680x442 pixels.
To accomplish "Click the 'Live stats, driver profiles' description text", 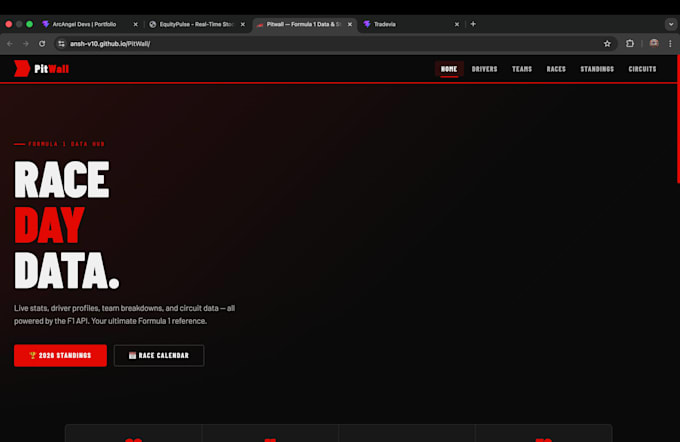I will tap(124, 314).
